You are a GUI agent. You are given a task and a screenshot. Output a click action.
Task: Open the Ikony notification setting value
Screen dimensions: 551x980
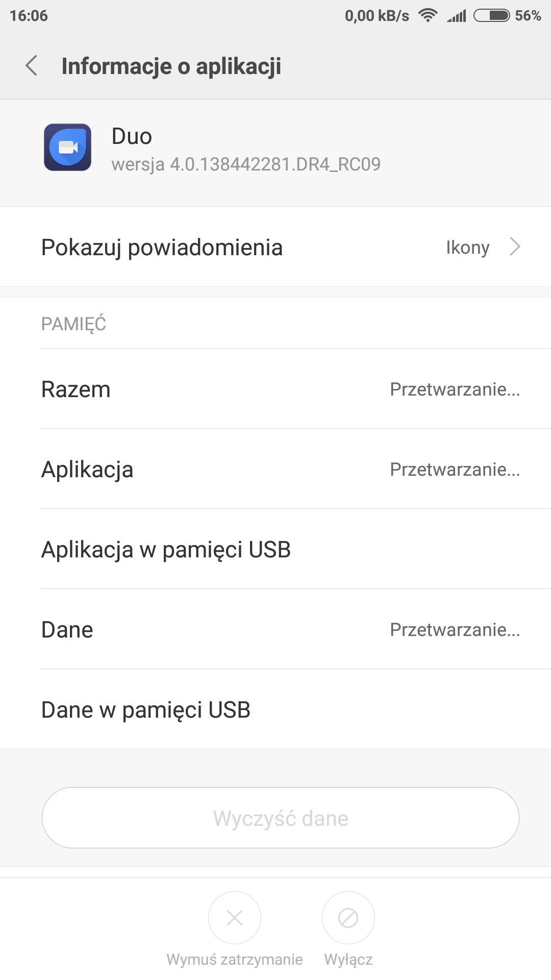(467, 248)
